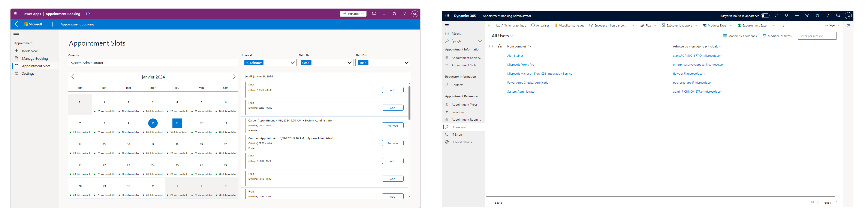The width and height of the screenshot is (868, 219).
Task: Go back with the blue bar chevron
Action: point(17,24)
